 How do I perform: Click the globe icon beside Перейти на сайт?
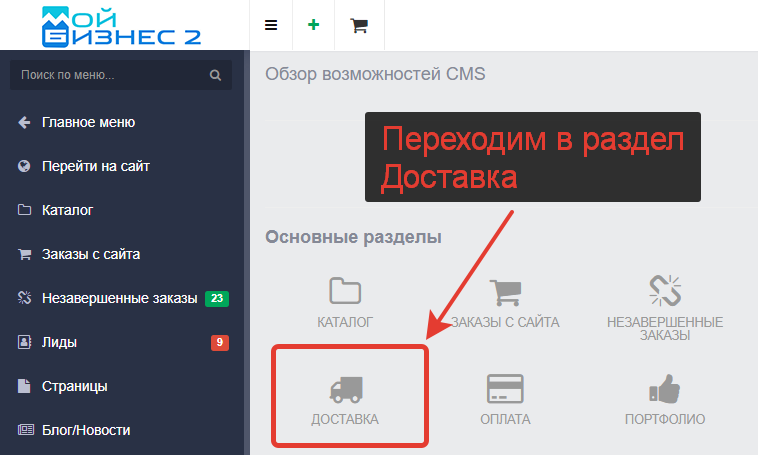coord(24,166)
